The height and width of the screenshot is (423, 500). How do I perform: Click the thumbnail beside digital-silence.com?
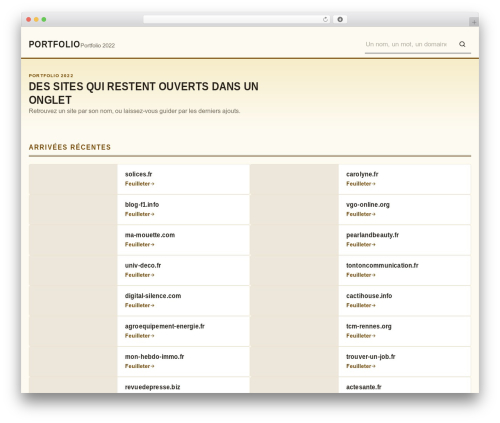point(73,301)
